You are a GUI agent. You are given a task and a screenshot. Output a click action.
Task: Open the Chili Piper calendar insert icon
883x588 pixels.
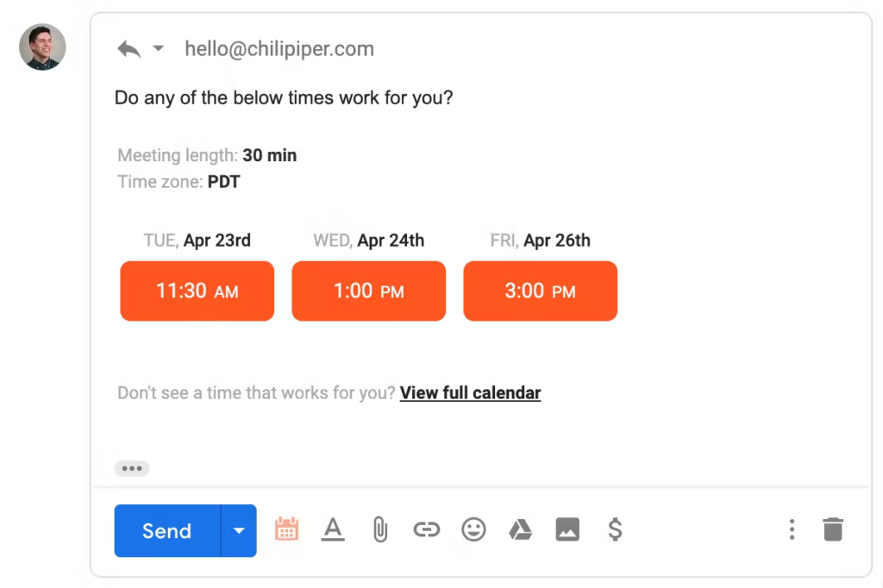pos(286,529)
